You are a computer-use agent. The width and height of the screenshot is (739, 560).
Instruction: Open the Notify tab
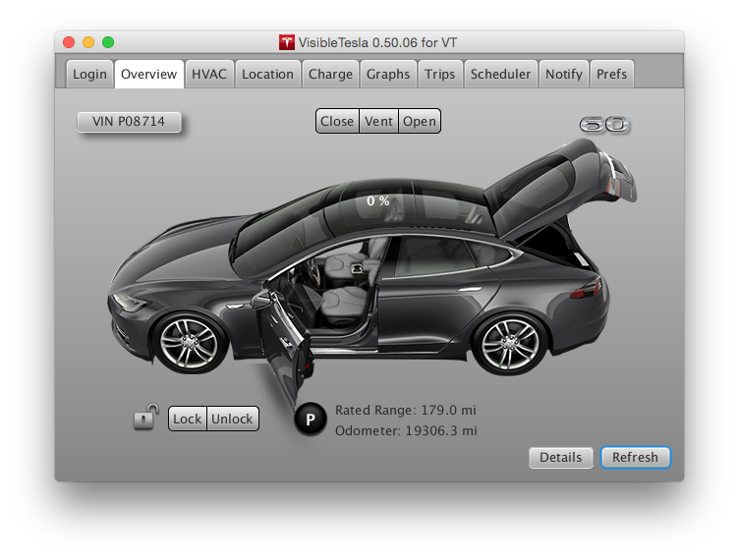564,74
